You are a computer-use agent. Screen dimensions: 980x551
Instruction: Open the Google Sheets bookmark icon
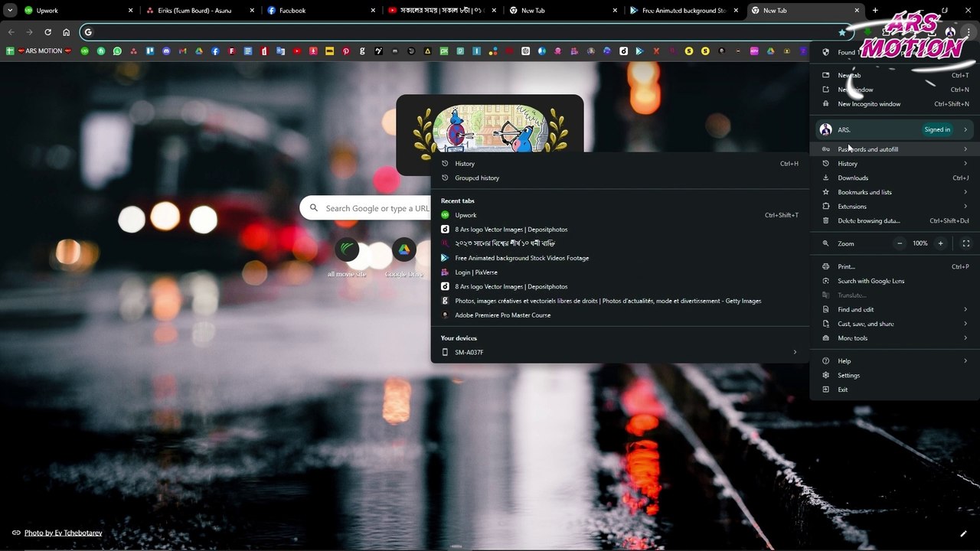click(10, 51)
